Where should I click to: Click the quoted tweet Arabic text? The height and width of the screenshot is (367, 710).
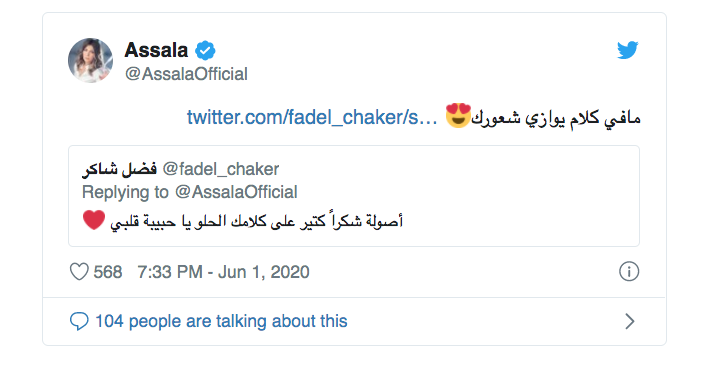257,221
